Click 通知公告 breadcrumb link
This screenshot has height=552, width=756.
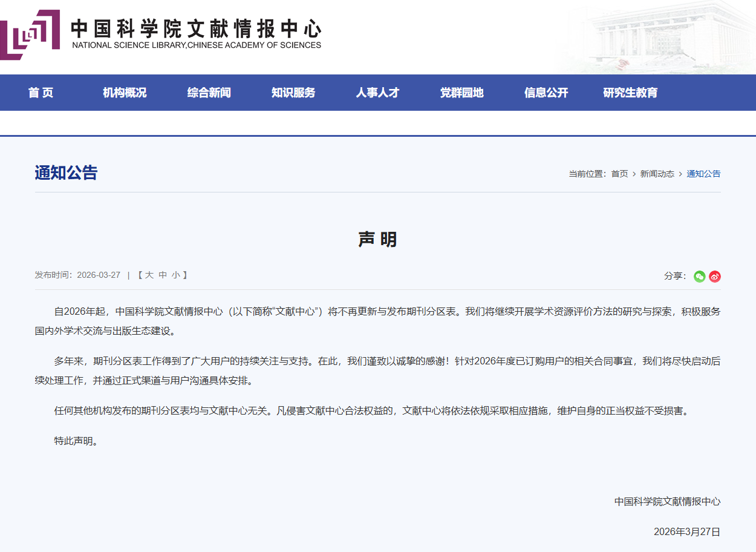703,174
